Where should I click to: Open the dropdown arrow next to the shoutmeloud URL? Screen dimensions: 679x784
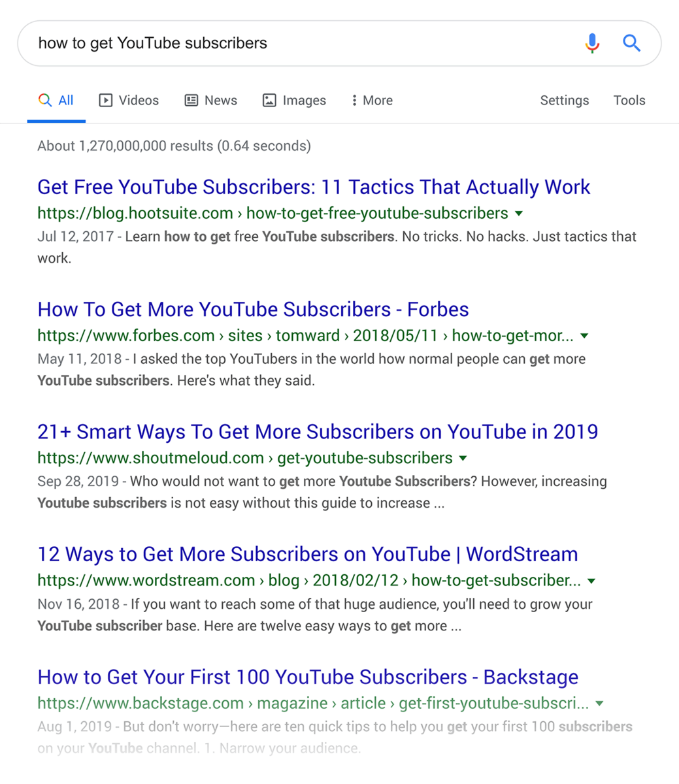463,458
